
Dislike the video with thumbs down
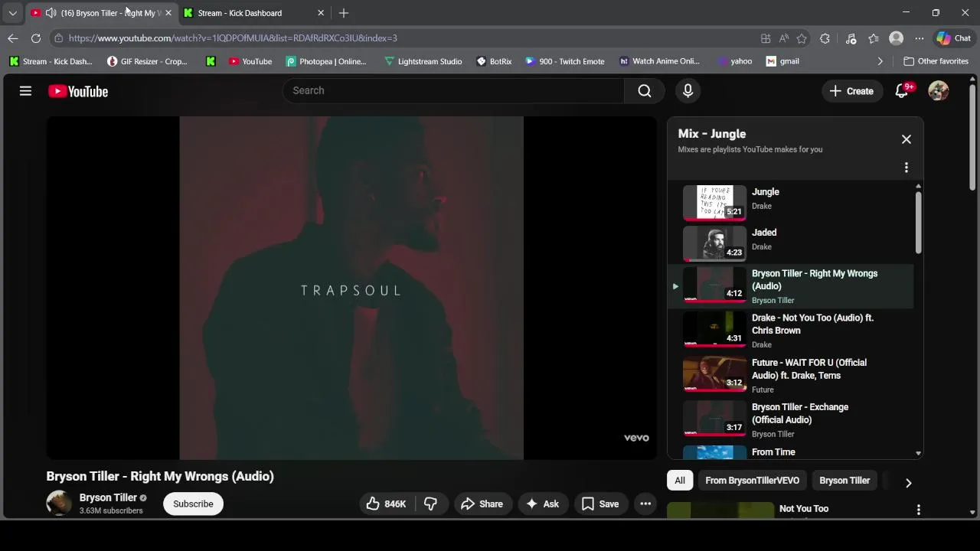point(430,504)
